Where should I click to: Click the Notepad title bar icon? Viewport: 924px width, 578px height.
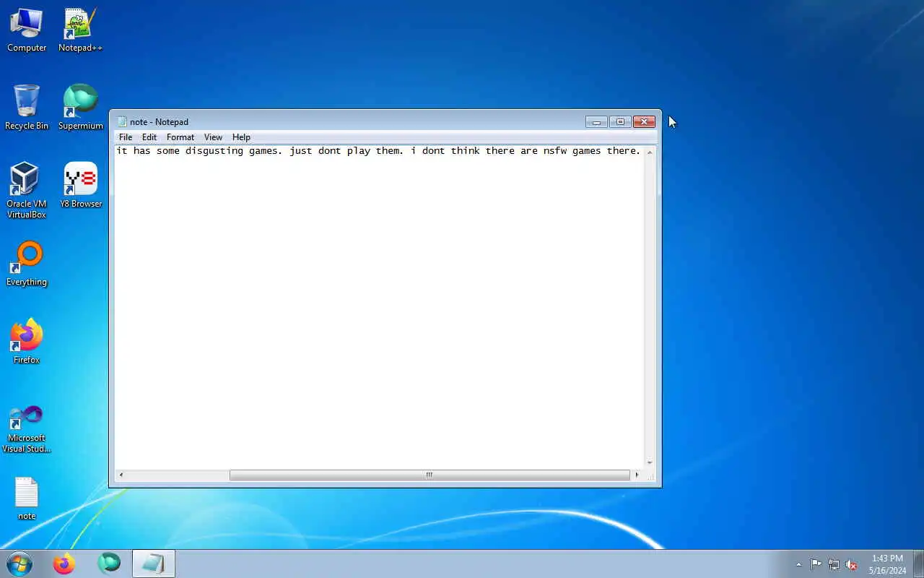click(x=122, y=122)
